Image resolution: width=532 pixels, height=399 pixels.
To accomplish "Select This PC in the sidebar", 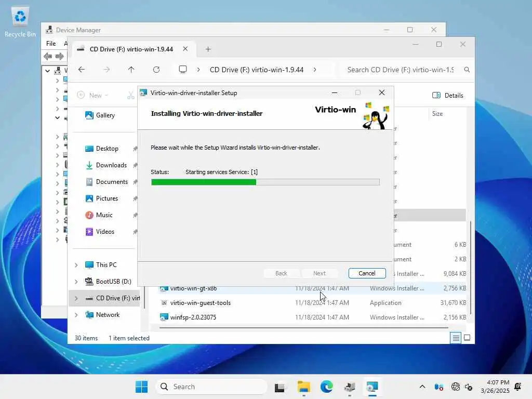I will click(x=101, y=265).
